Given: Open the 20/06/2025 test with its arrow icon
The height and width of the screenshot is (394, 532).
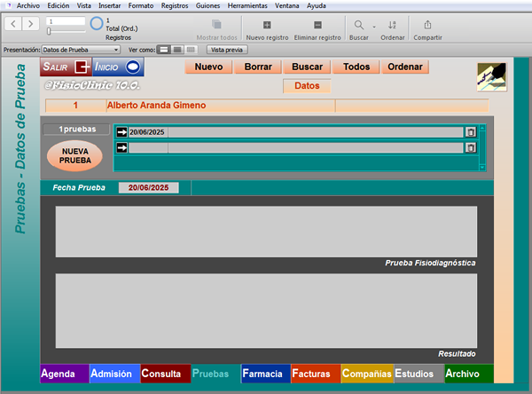Looking at the screenshot, I should click(121, 132).
